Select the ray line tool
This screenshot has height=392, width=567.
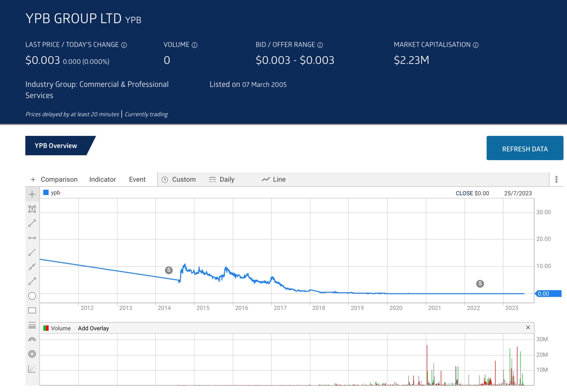pos(32,252)
